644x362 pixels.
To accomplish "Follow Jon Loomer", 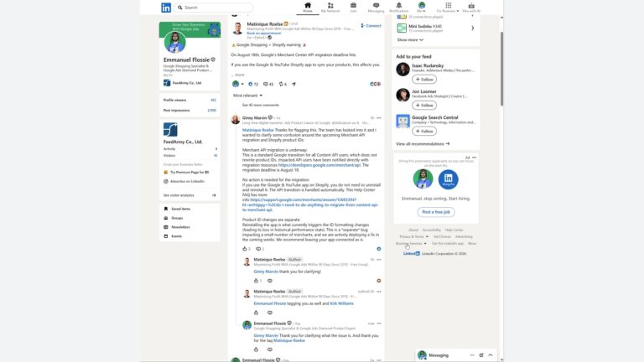I will 424,106.
